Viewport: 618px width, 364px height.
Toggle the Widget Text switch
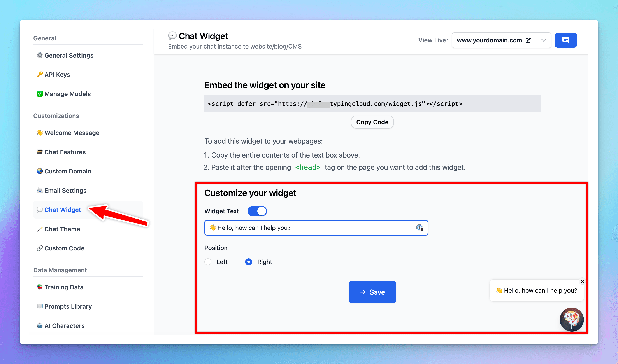[x=257, y=211]
